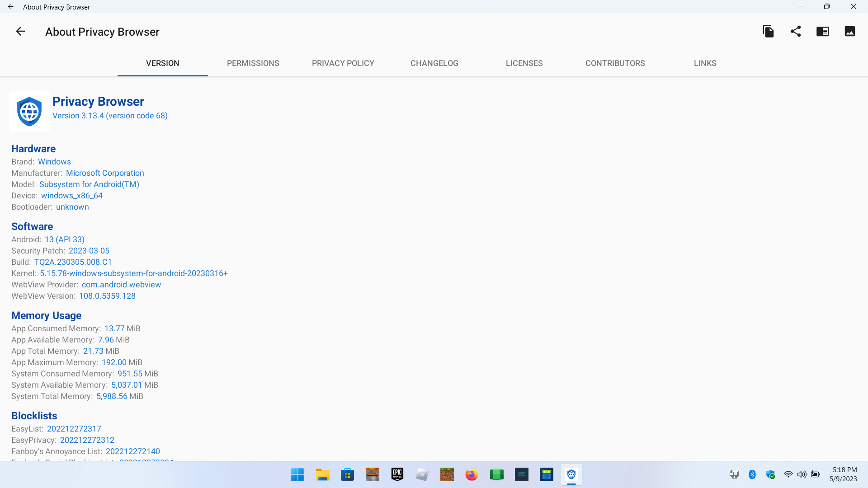
Task: Click Subsystem for Android(TM) model value
Action: (89, 184)
